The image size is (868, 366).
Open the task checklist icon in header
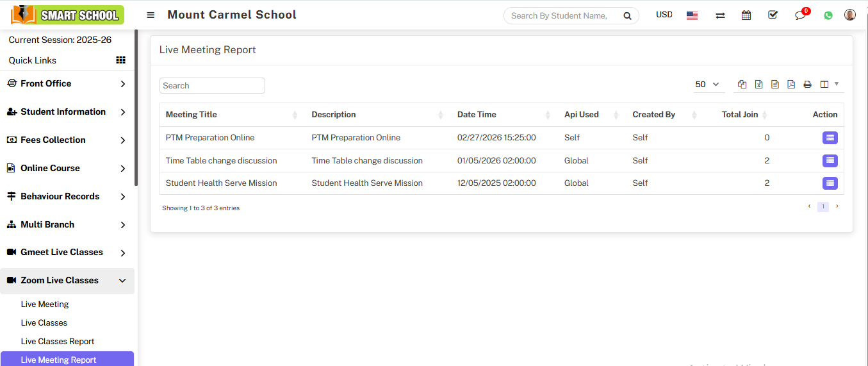tap(773, 15)
